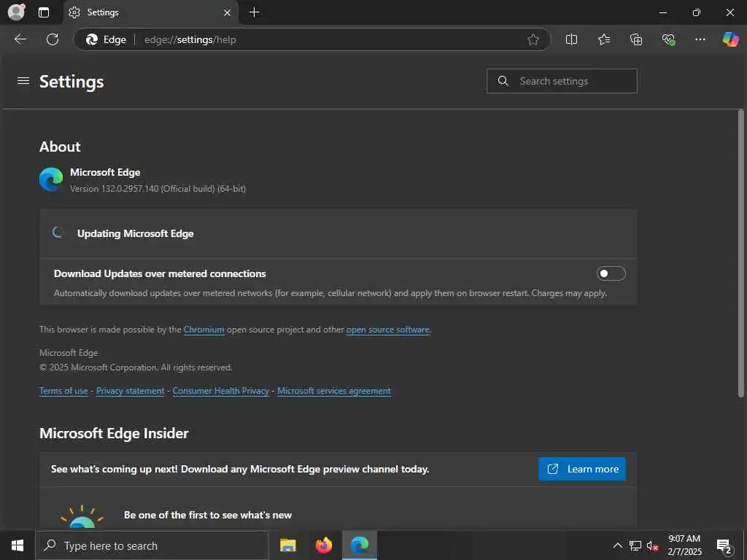Open Settings and more ellipsis menu

click(x=700, y=39)
